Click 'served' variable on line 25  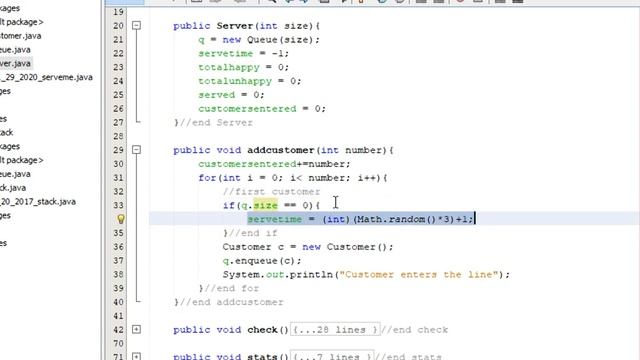[217, 95]
